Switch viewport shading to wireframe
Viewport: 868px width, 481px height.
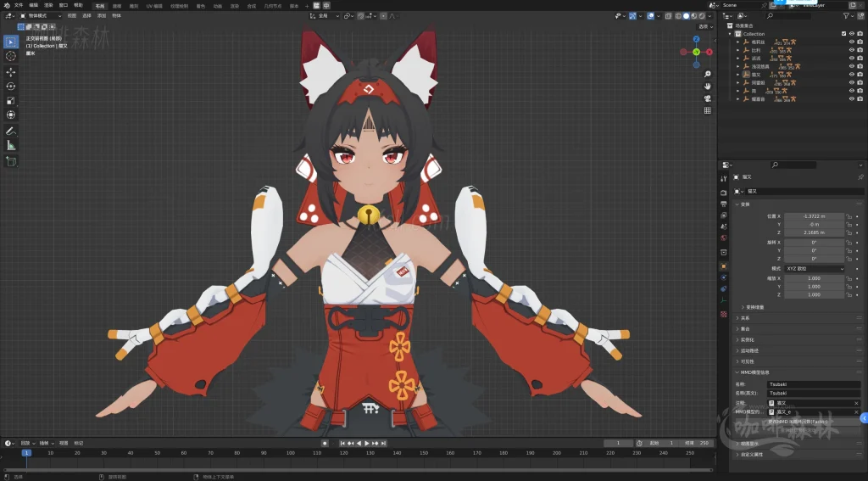pos(678,16)
